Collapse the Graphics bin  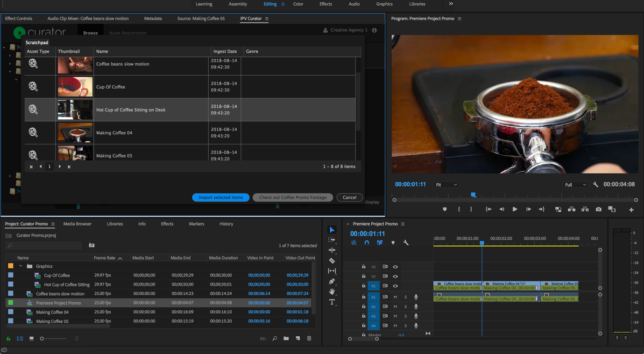[x=21, y=266]
